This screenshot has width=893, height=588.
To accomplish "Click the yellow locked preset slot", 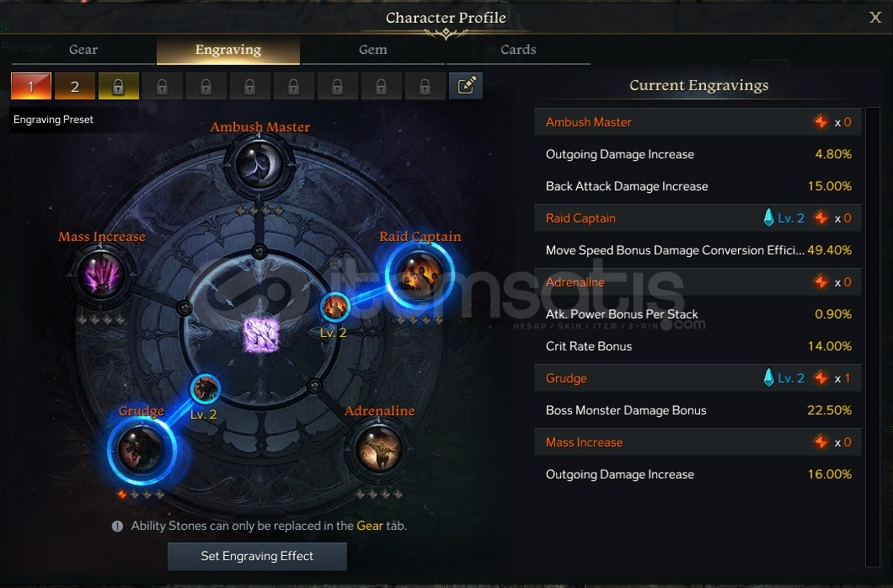I will click(119, 87).
